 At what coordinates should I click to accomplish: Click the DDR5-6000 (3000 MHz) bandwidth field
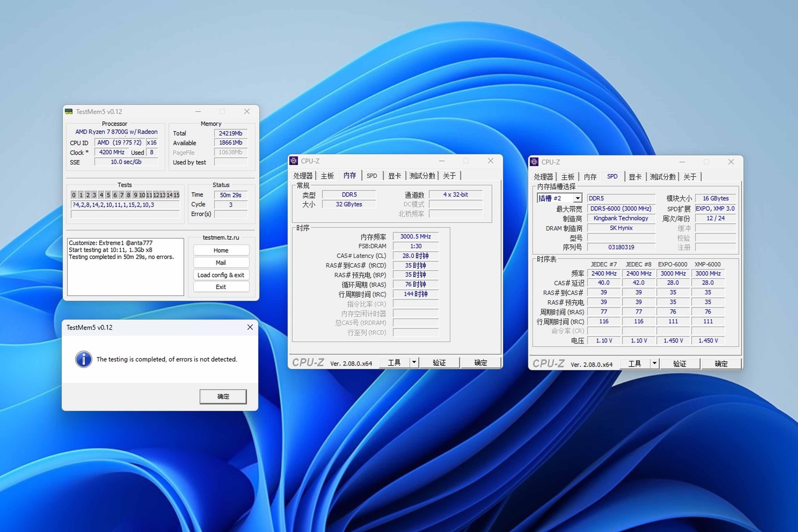click(x=621, y=208)
